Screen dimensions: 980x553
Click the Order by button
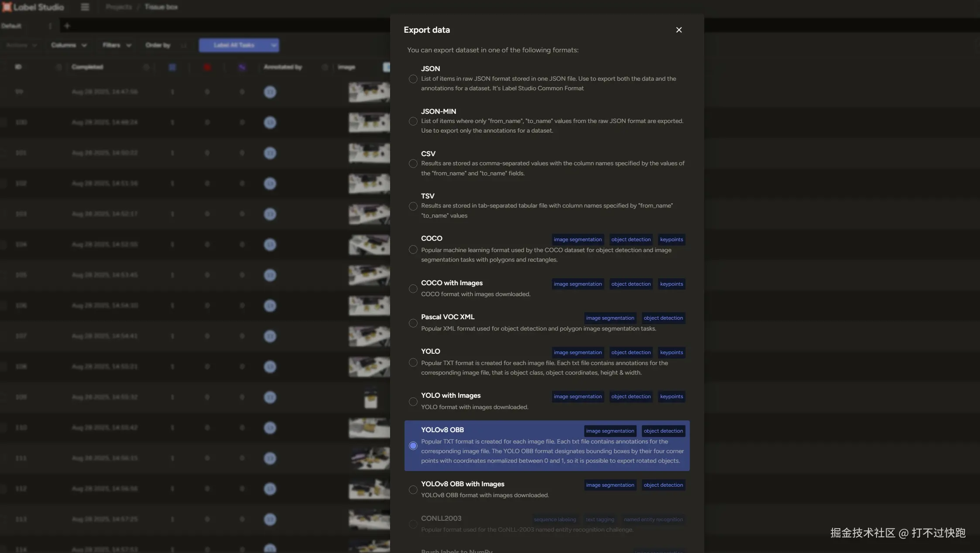click(x=158, y=45)
